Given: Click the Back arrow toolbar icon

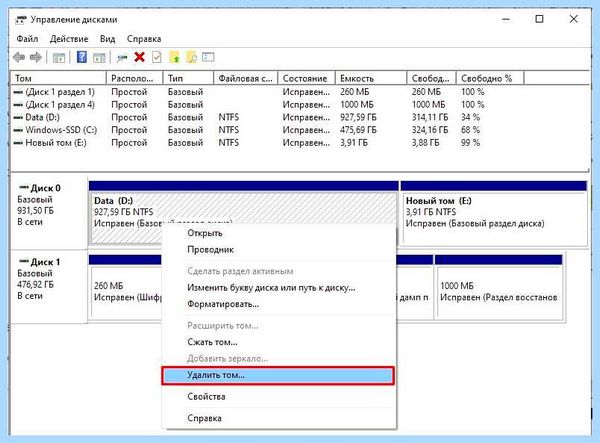Looking at the screenshot, I should pyautogui.click(x=19, y=58).
